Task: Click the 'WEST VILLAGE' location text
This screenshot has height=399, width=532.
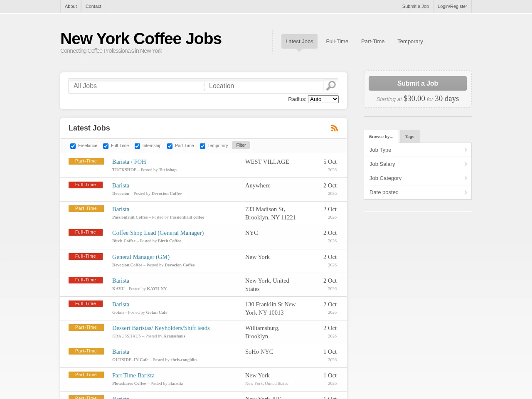Action: point(267,162)
